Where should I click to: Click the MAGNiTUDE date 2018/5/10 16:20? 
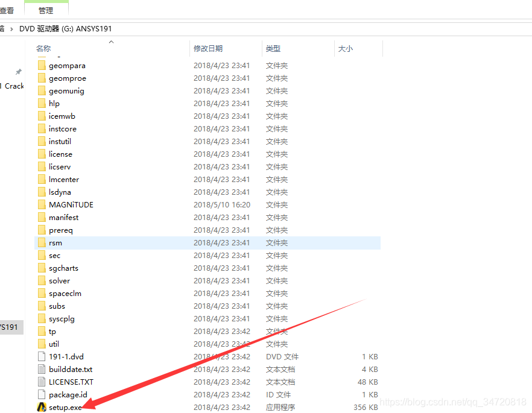click(x=222, y=204)
